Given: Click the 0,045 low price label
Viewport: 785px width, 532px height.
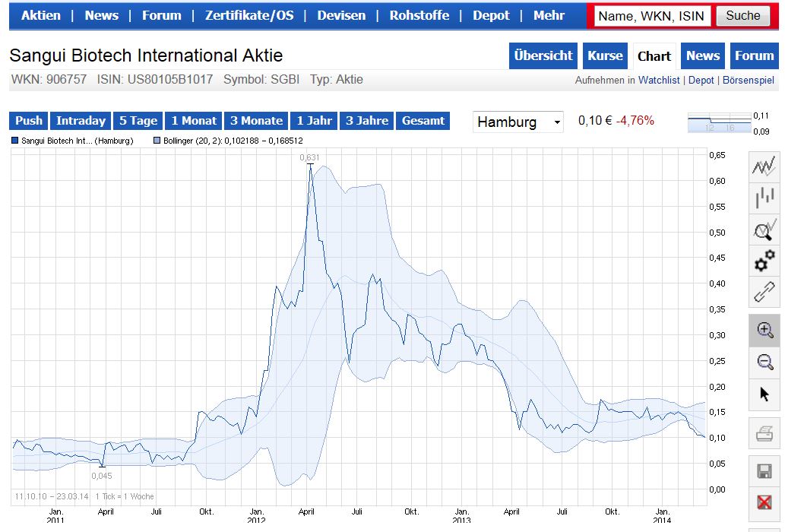Looking at the screenshot, I should [x=102, y=476].
